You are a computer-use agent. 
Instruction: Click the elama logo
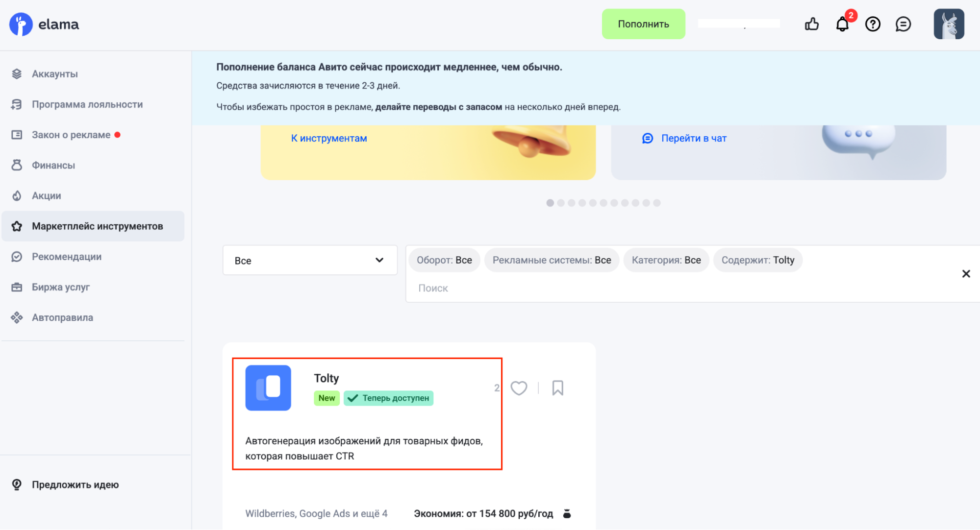pyautogui.click(x=44, y=24)
